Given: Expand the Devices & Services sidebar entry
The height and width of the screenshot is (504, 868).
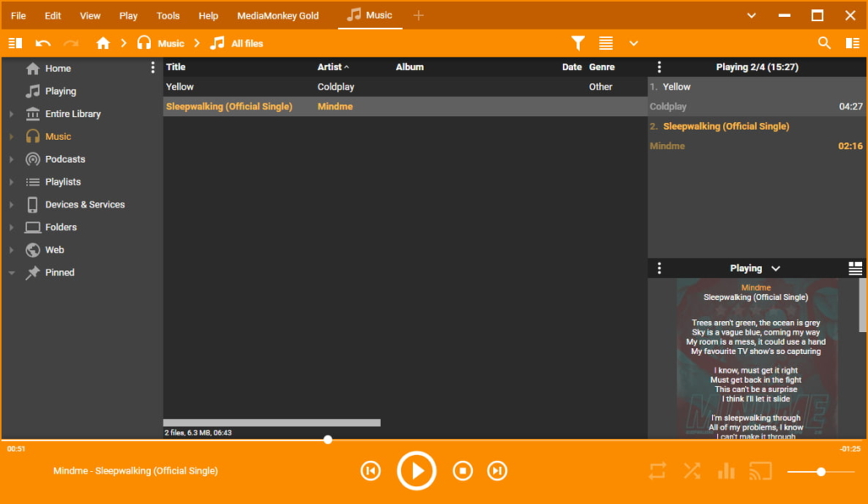Looking at the screenshot, I should click(10, 204).
